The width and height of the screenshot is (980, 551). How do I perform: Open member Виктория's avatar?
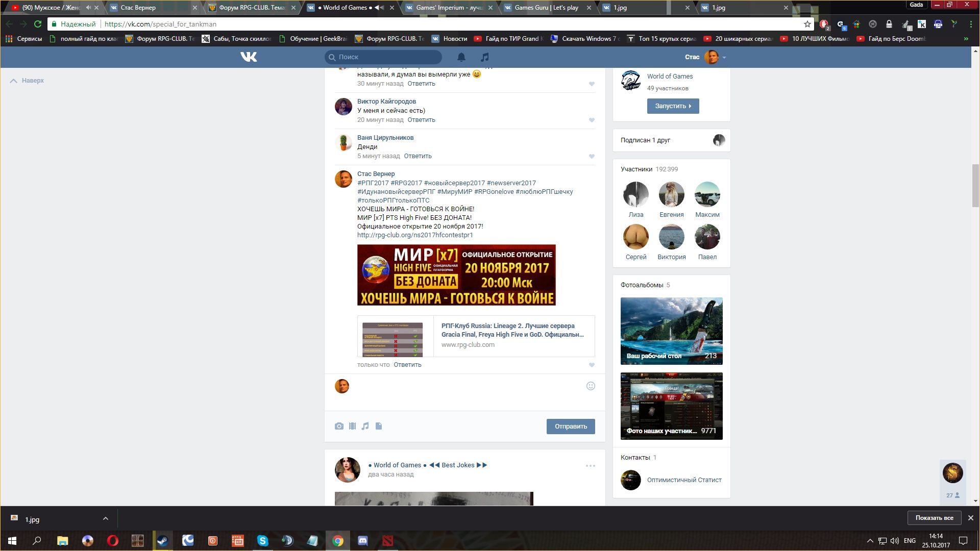point(671,237)
